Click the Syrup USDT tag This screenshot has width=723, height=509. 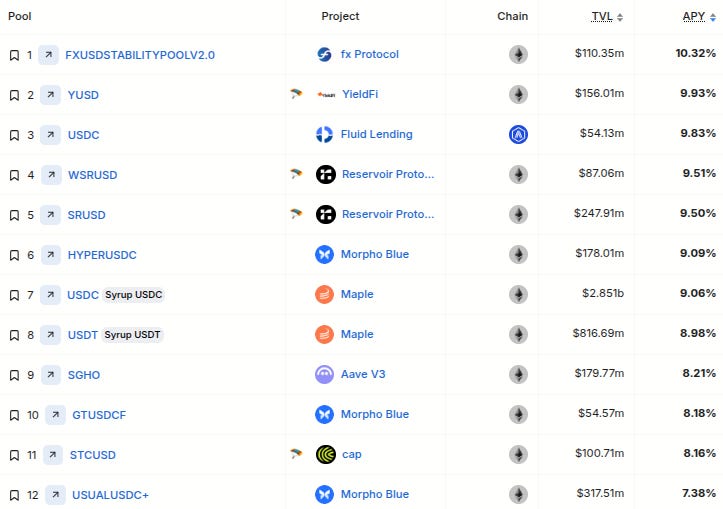[132, 335]
